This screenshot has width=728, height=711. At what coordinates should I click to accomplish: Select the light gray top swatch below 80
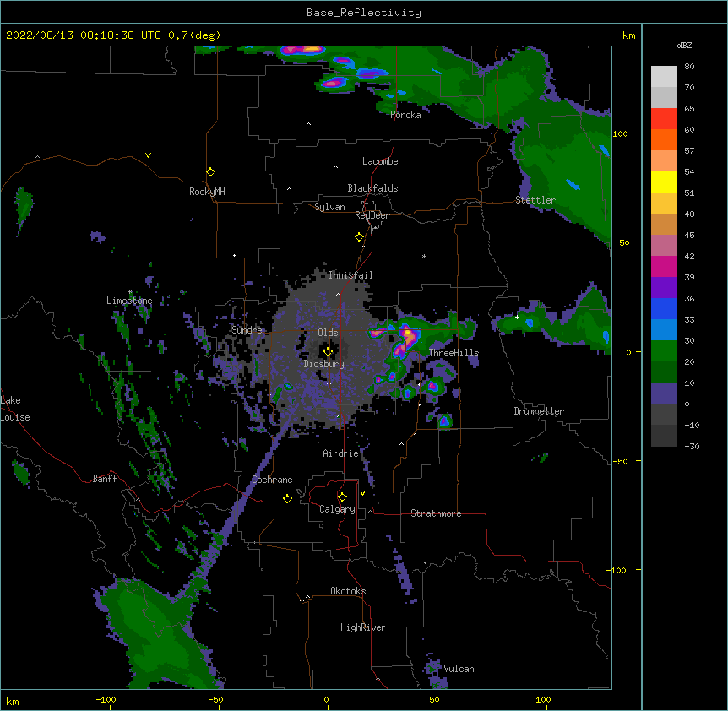[664, 77]
